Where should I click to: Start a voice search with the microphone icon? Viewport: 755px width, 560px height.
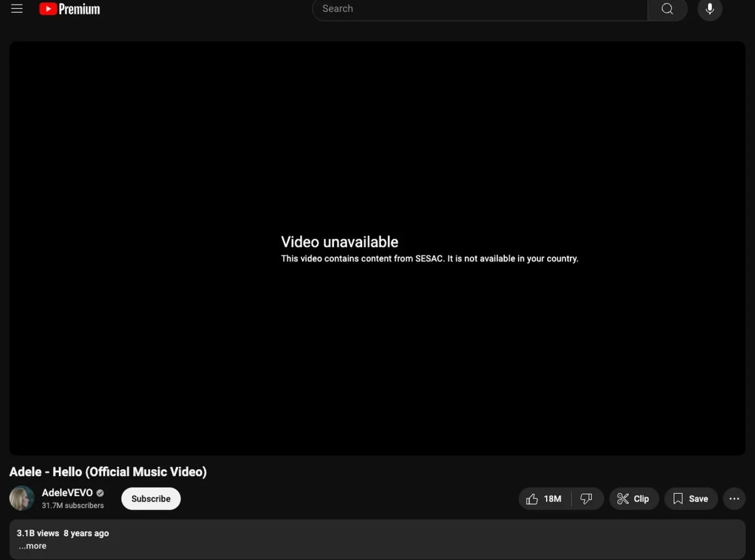(x=710, y=9)
